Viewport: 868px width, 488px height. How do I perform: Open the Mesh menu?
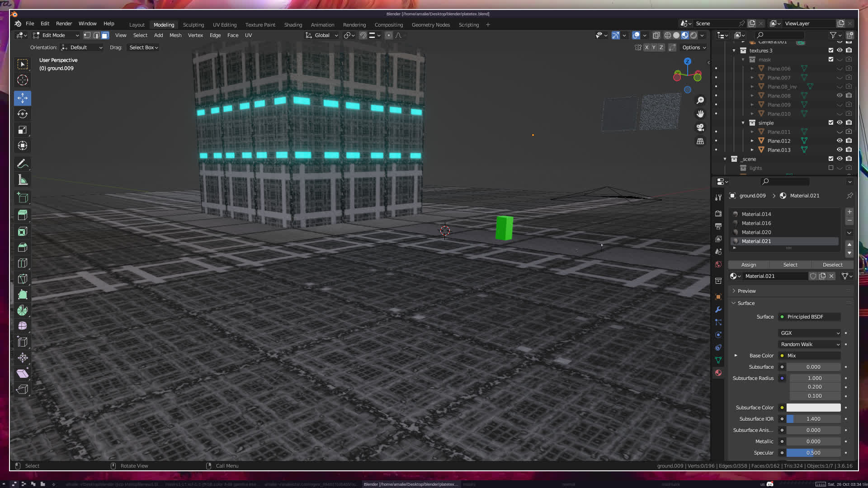click(175, 35)
